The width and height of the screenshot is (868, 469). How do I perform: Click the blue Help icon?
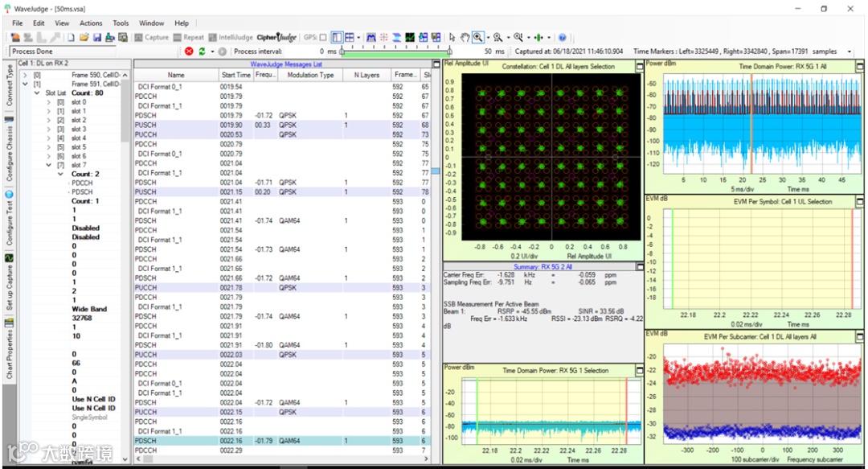[x=562, y=38]
